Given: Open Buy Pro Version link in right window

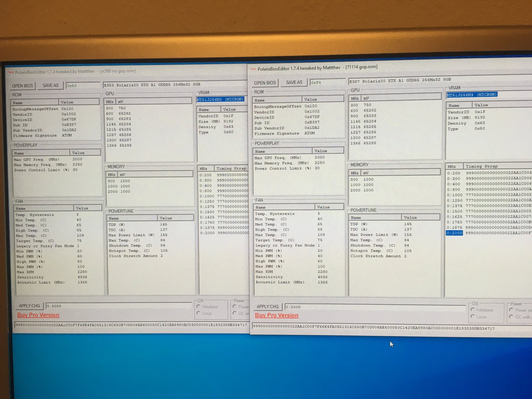Looking at the screenshot, I should coord(277,315).
